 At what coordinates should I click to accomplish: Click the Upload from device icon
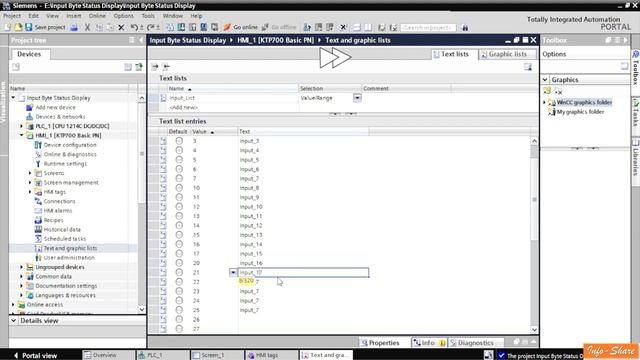point(192,27)
